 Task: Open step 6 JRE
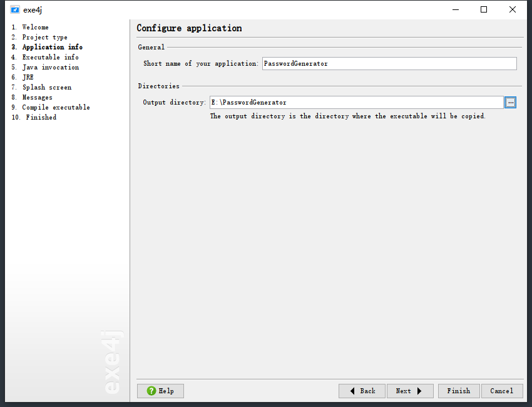pos(23,78)
